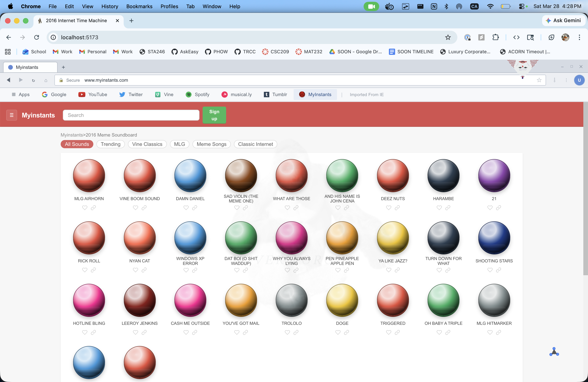The width and height of the screenshot is (588, 382).
Task: Open the Myinstants hamburger menu
Action: point(11,115)
